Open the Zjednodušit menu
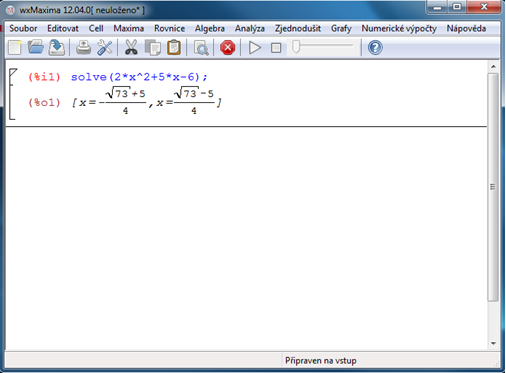The width and height of the screenshot is (506, 373). pos(298,29)
